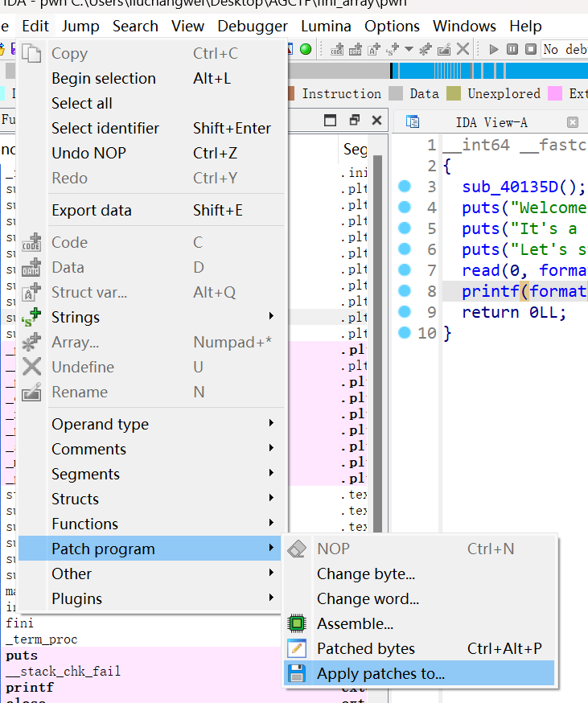The image size is (588, 703).
Task: Choose Change byte... from Patch program
Action: pyautogui.click(x=366, y=573)
